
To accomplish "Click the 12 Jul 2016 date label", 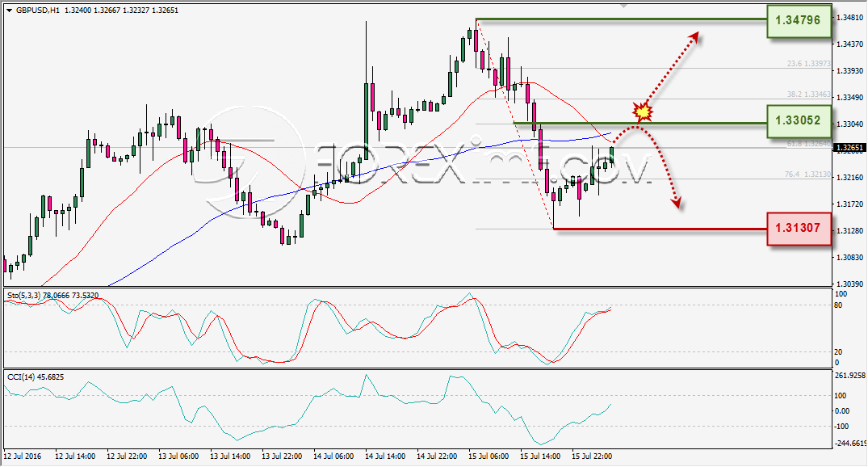I will [x=22, y=456].
